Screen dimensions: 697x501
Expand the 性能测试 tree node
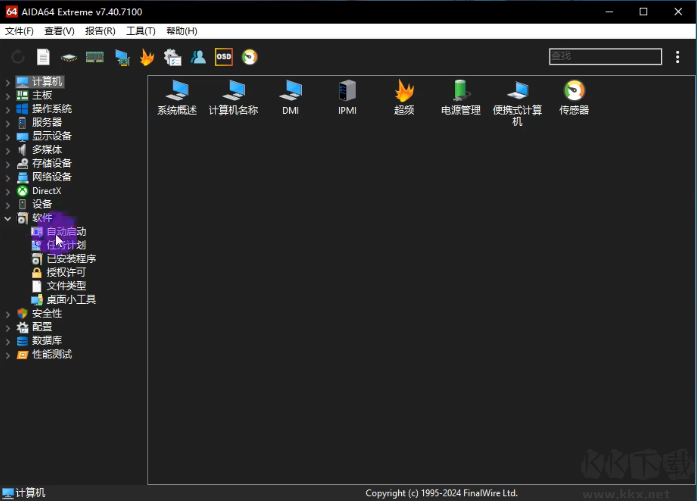(8, 355)
